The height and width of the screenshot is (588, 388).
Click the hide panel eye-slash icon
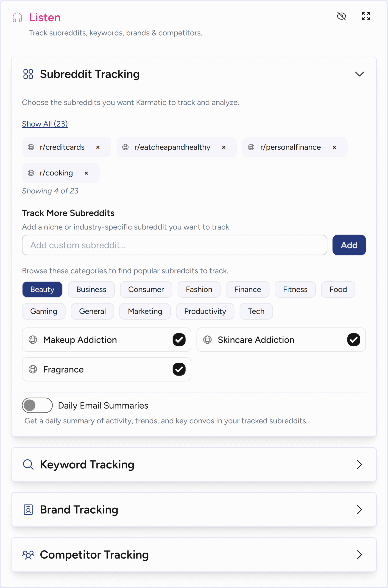(x=341, y=16)
